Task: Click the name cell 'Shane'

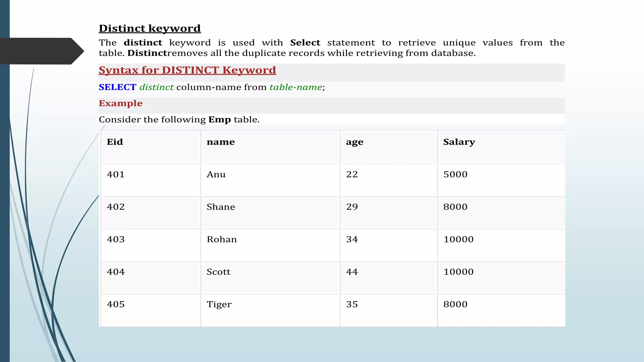Action: 270,213
